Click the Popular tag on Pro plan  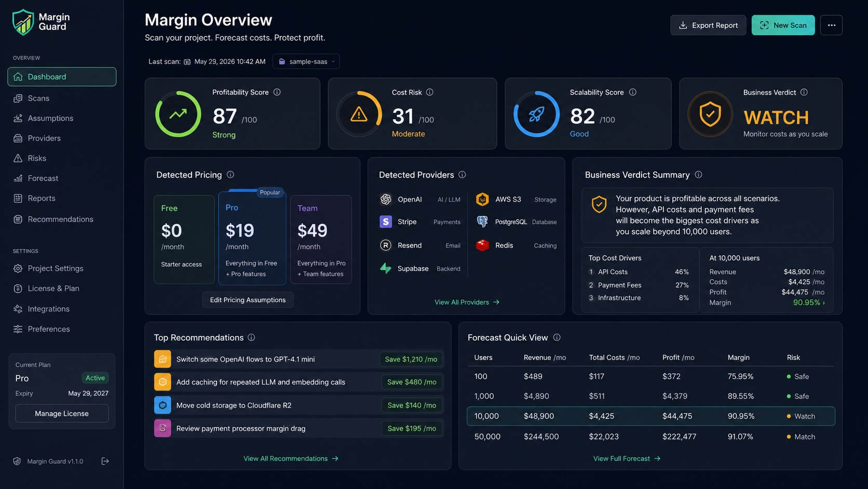[x=270, y=192]
